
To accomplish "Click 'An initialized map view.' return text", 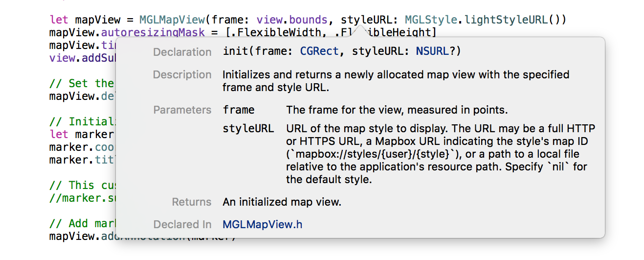I will click(282, 202).
